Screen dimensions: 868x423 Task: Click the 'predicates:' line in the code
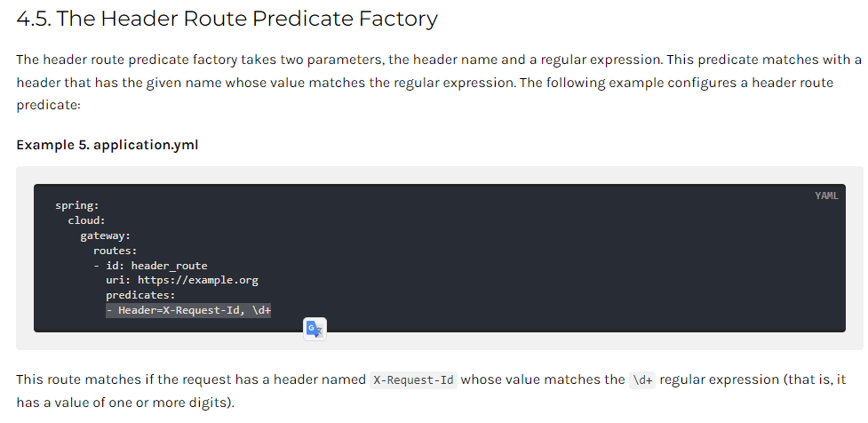click(x=140, y=295)
